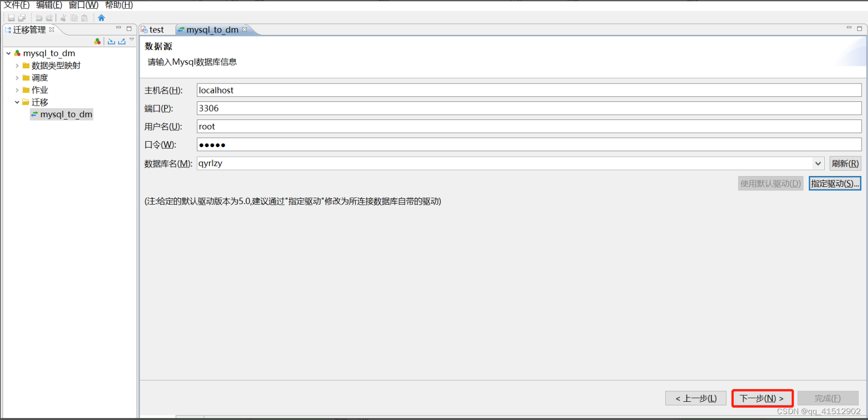Click the Save All toolbar icon
The height and width of the screenshot is (420, 868).
pos(22,18)
